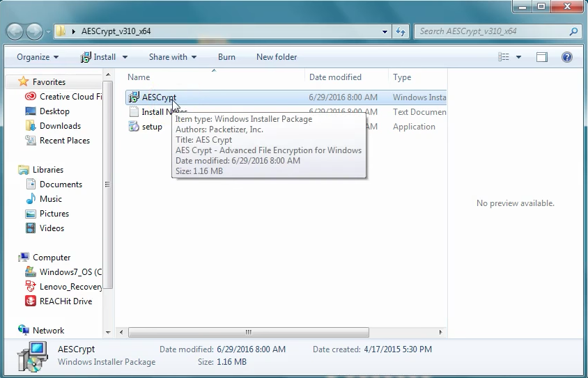Viewport: 588px width, 378px height.
Task: Select the Install Notes text file icon
Action: [134, 111]
